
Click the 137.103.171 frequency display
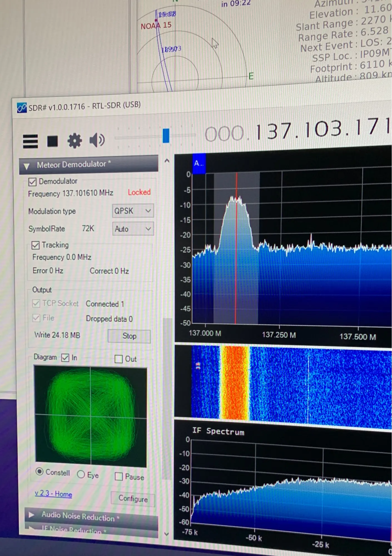click(x=298, y=130)
